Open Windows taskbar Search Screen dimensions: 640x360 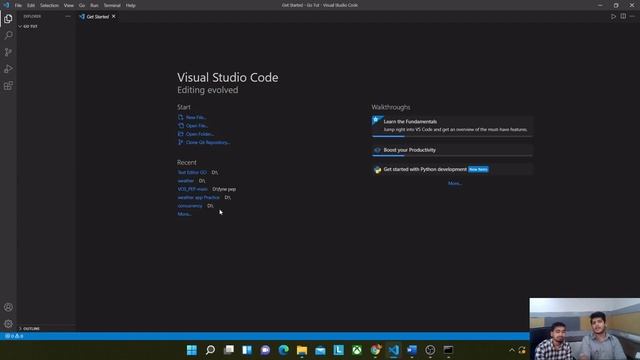210,350
